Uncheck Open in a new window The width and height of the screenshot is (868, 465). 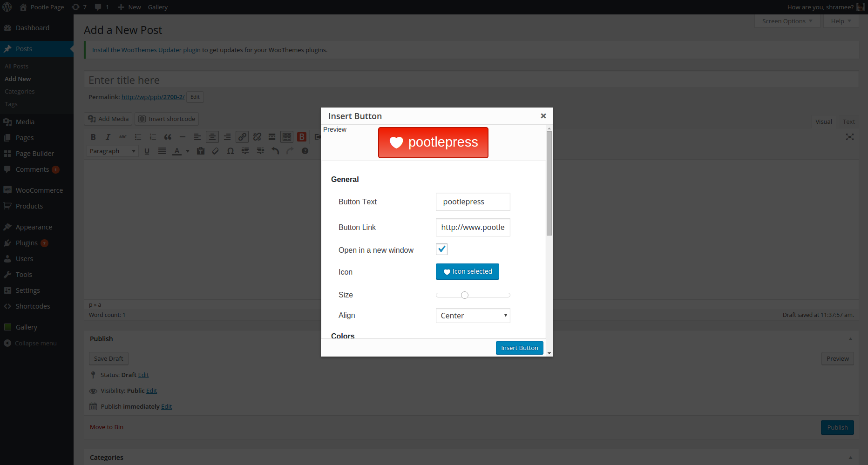441,249
